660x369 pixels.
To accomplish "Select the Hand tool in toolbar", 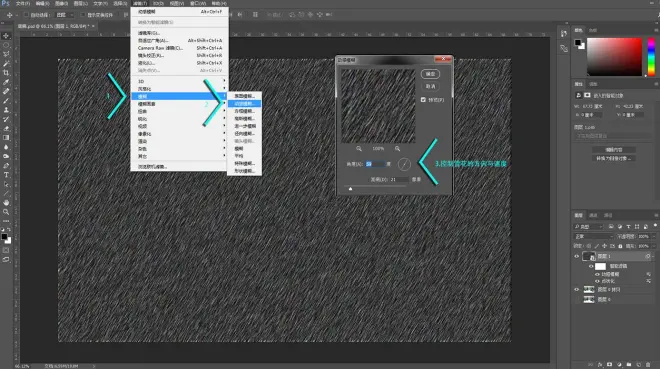I will [x=6, y=202].
